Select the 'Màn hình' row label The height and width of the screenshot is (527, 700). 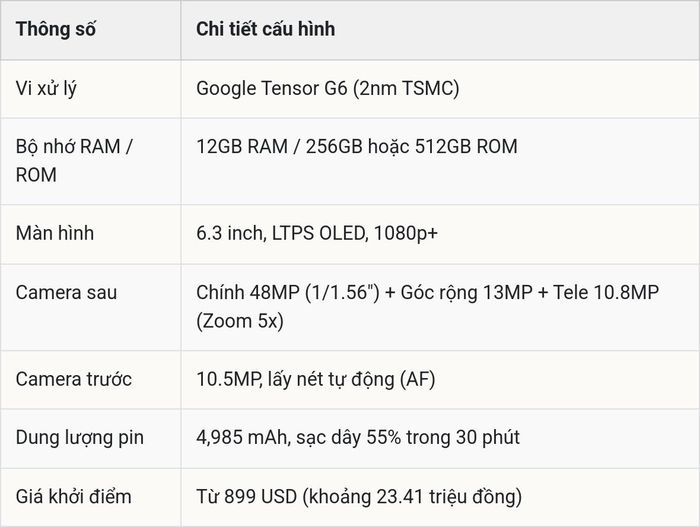coord(54,233)
